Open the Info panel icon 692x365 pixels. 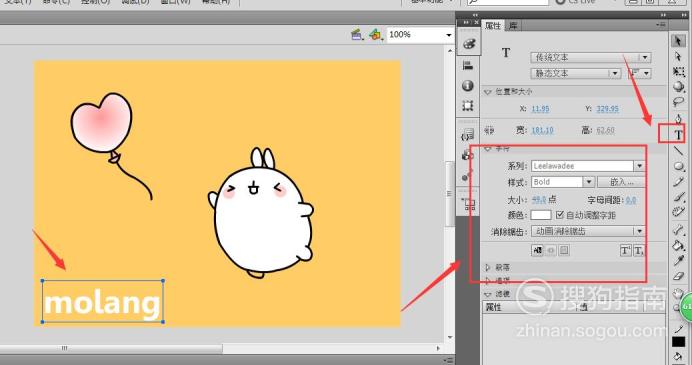[x=468, y=85]
